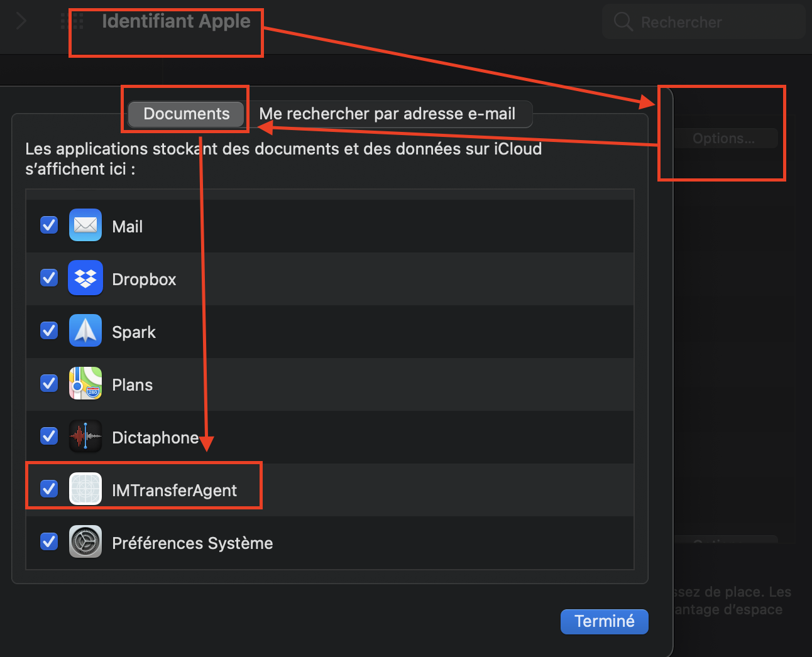This screenshot has width=812, height=657.
Task: Open Me rechercher par adresse e-mail tab
Action: click(x=388, y=114)
